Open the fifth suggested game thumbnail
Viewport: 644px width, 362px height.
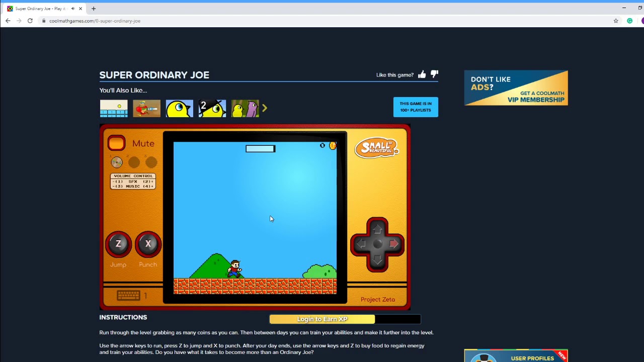[x=245, y=109]
